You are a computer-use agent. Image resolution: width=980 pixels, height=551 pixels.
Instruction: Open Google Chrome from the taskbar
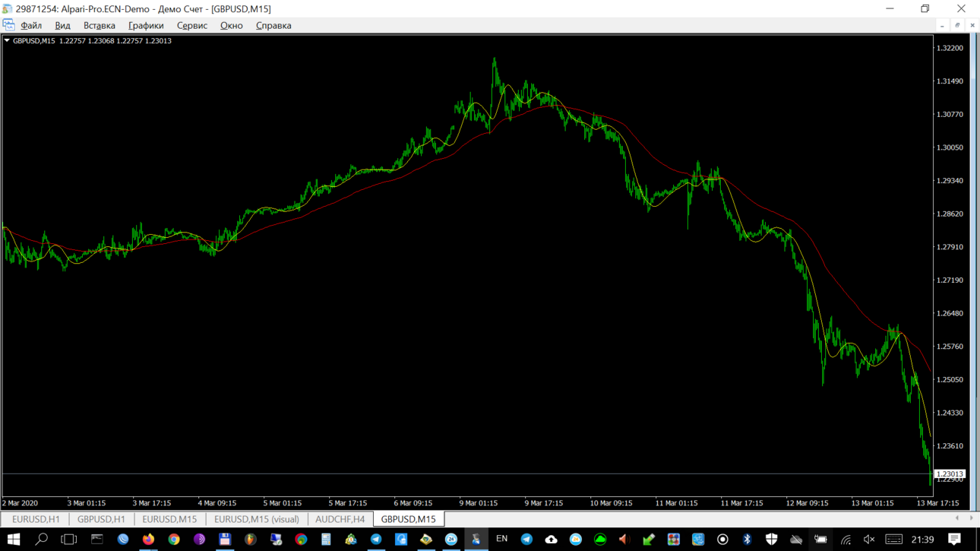tap(174, 540)
